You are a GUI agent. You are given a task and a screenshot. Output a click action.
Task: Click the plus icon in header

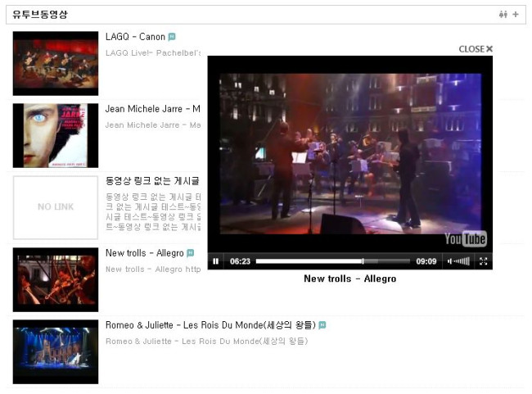[516, 15]
